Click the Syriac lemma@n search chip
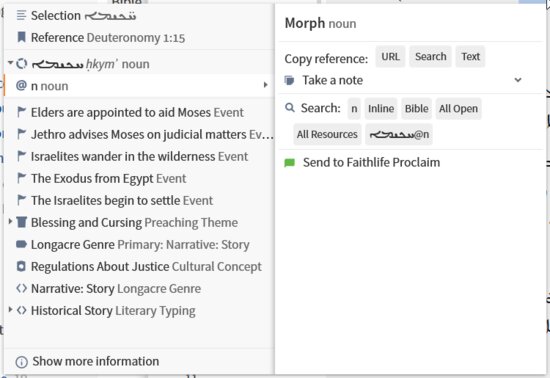Image resolution: width=550 pixels, height=378 pixels. (x=399, y=134)
